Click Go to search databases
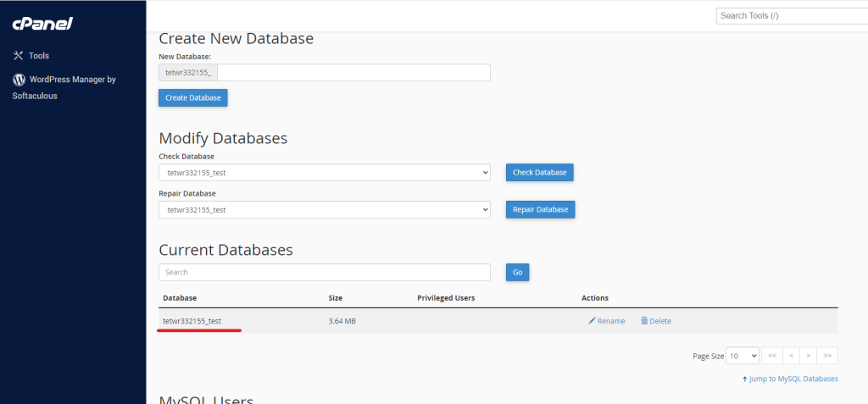This screenshot has height=404, width=868. 517,272
